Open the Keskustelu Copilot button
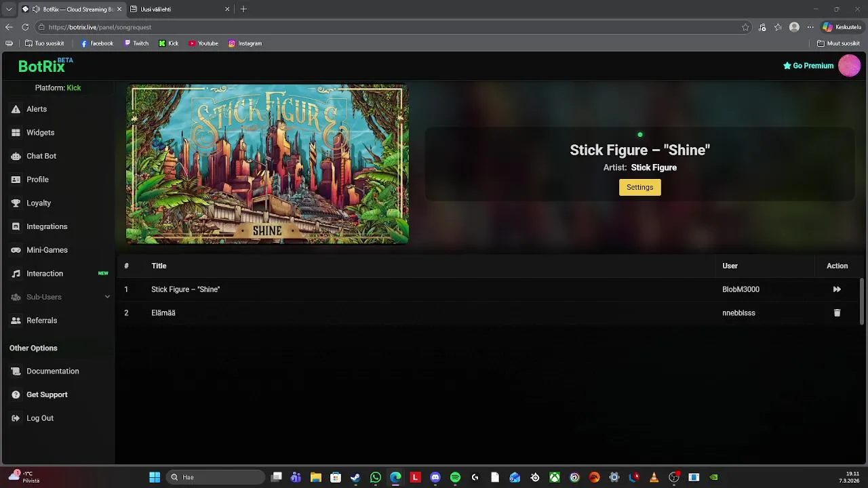868x488 pixels. click(x=842, y=27)
